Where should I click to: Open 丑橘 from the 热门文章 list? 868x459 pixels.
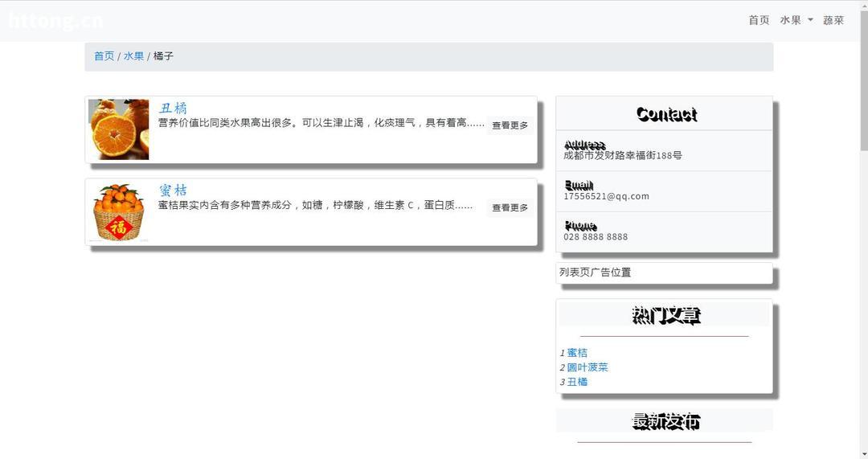point(577,382)
